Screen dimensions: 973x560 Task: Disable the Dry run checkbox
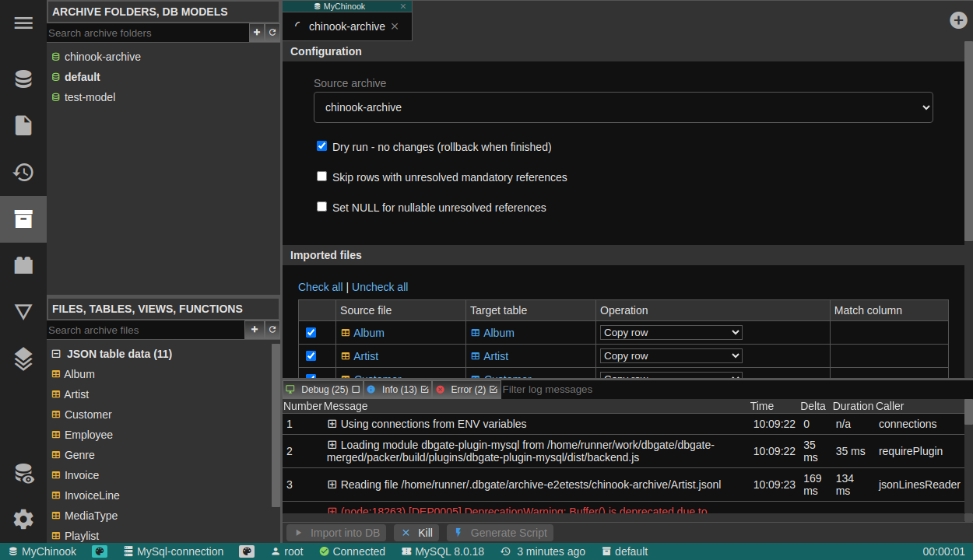coord(321,146)
